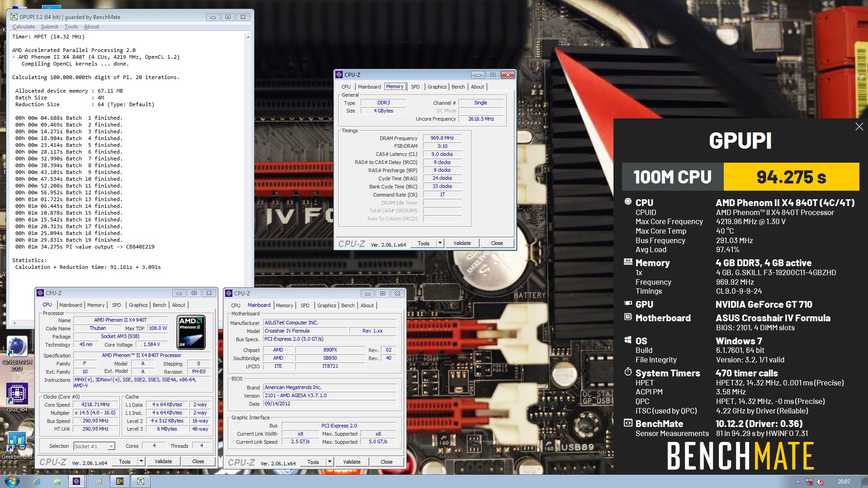The height and width of the screenshot is (488, 868).
Task: Open Tools menu in GPUPI
Action: point(71,27)
